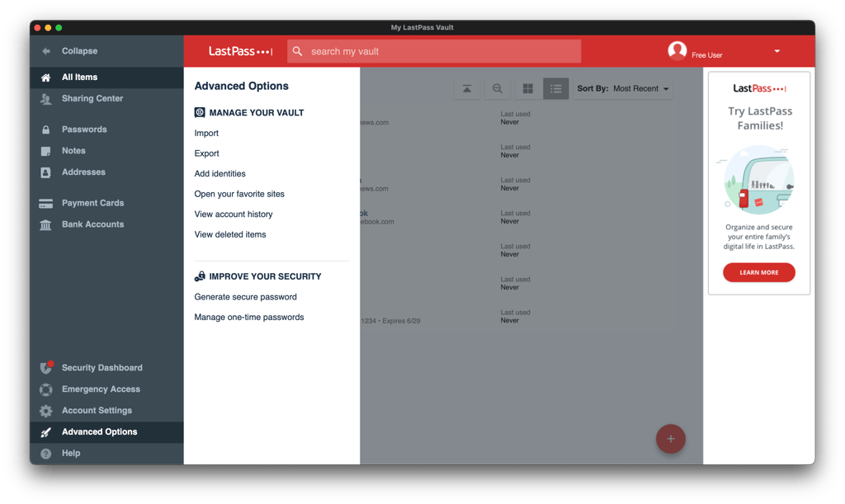Go to Passwords in sidebar
This screenshot has height=504, width=845.
pyautogui.click(x=84, y=130)
